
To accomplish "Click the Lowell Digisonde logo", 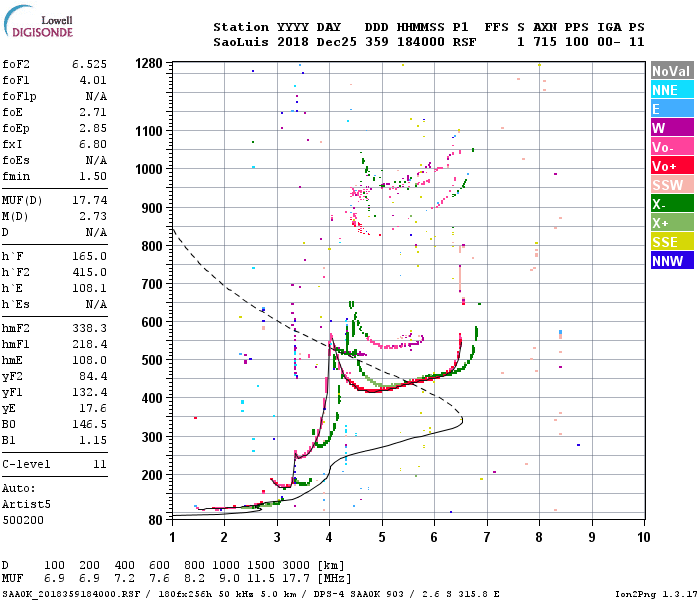I will [38, 21].
